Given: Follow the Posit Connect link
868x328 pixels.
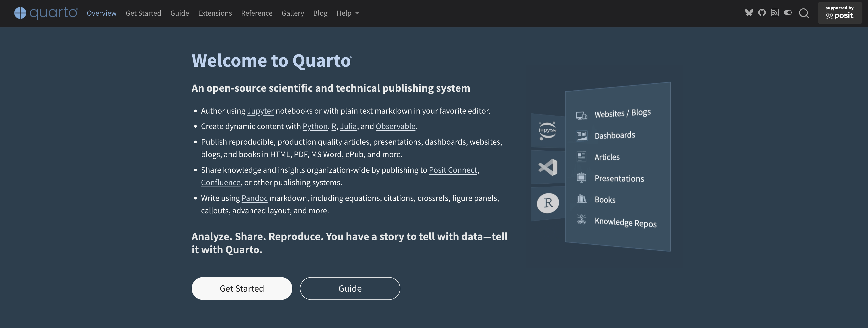Looking at the screenshot, I should coord(453,170).
